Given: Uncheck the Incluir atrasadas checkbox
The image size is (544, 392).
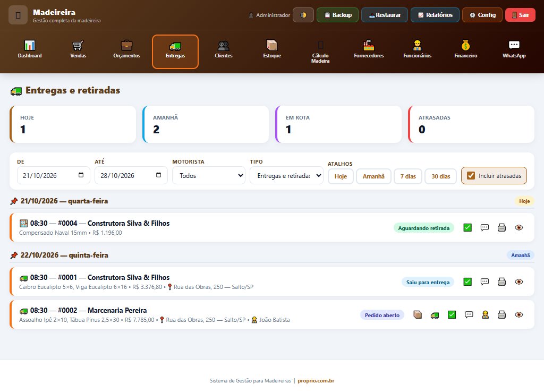Looking at the screenshot, I should 471,175.
